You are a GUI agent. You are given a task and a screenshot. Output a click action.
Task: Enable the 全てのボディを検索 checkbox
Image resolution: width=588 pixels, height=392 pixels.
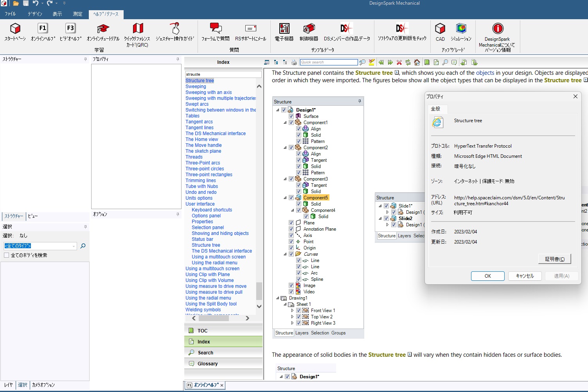coord(7,255)
